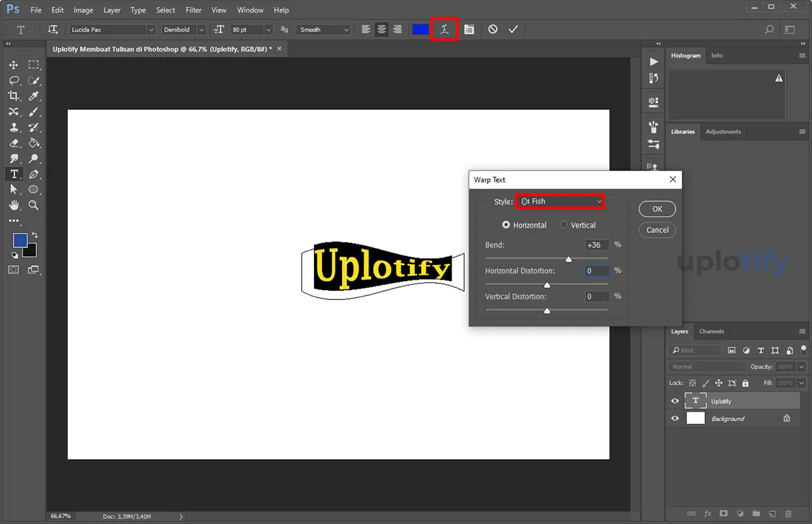Select the Clone Stamp tool
This screenshot has width=812, height=524.
click(14, 128)
